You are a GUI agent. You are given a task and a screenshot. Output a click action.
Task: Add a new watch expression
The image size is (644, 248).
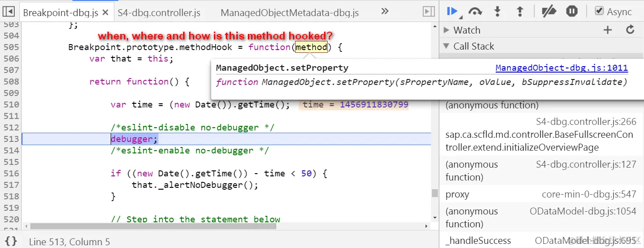coord(607,30)
